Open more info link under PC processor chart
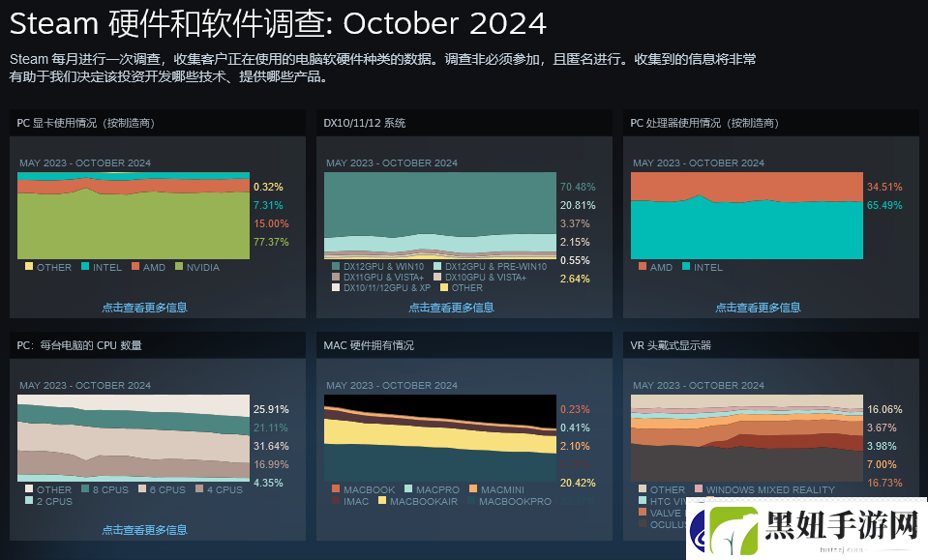928x560 pixels. click(x=758, y=308)
